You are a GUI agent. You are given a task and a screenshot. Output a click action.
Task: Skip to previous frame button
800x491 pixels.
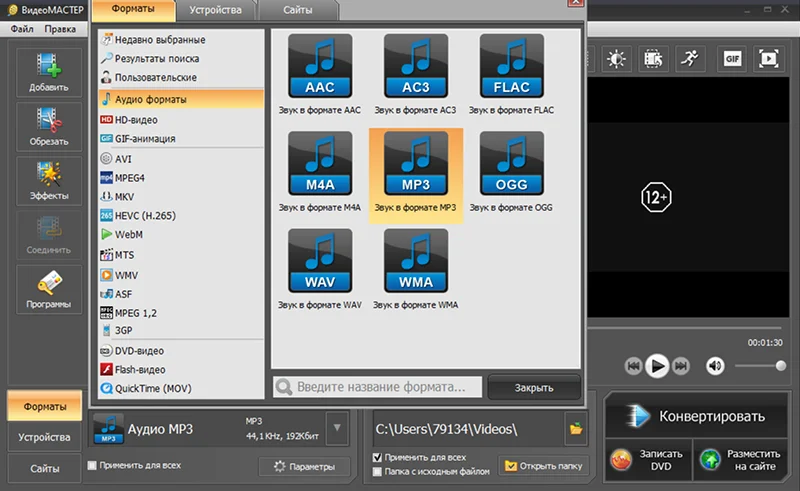click(633, 365)
